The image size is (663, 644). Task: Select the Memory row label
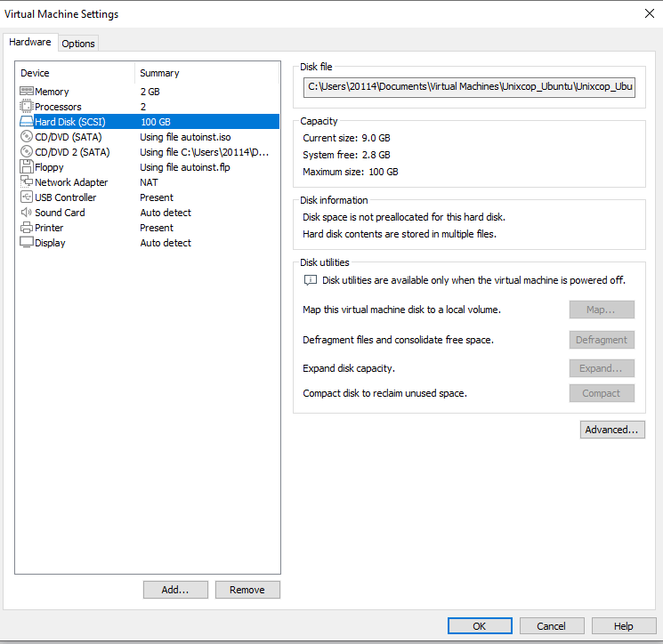tap(52, 92)
